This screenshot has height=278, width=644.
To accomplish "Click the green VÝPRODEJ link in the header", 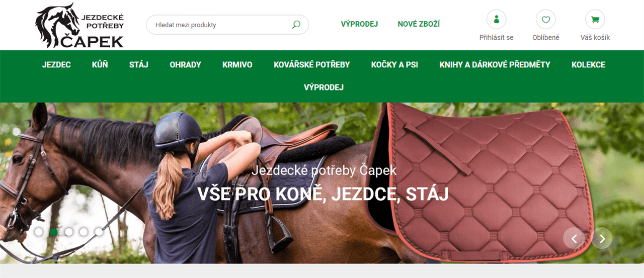I will click(359, 24).
